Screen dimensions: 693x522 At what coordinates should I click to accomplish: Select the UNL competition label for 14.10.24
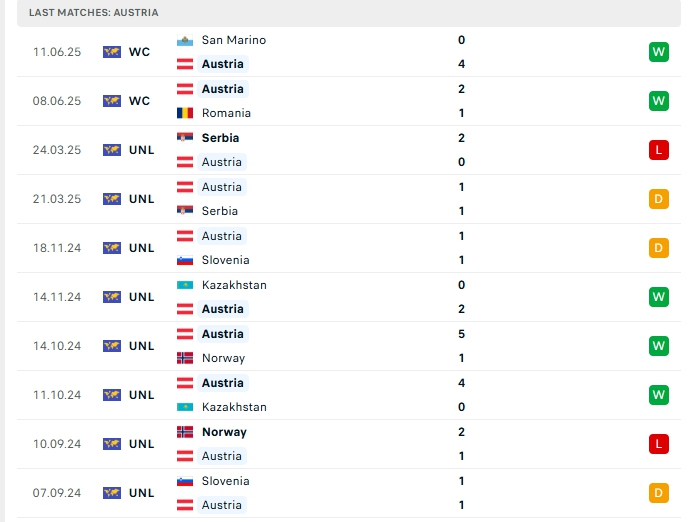(141, 346)
